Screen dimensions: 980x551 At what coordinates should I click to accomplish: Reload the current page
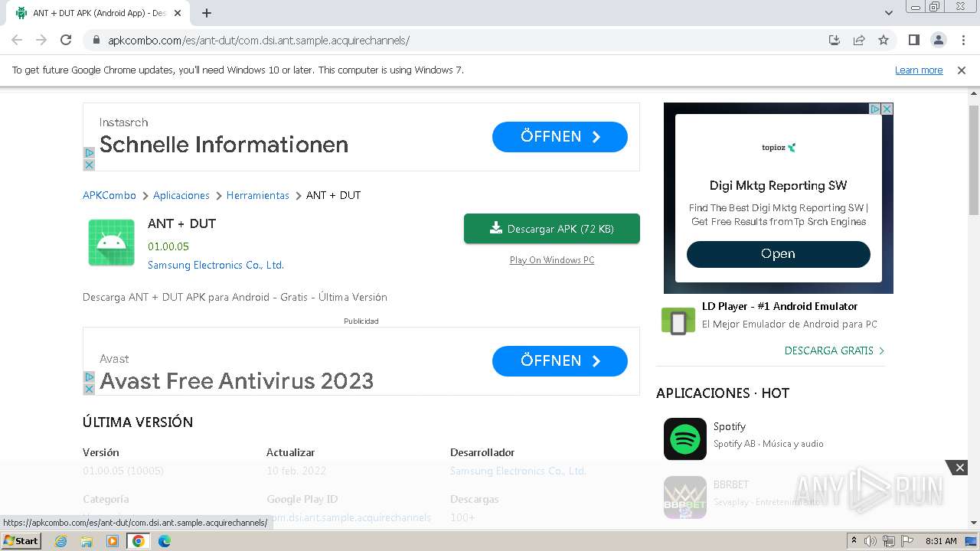[66, 40]
